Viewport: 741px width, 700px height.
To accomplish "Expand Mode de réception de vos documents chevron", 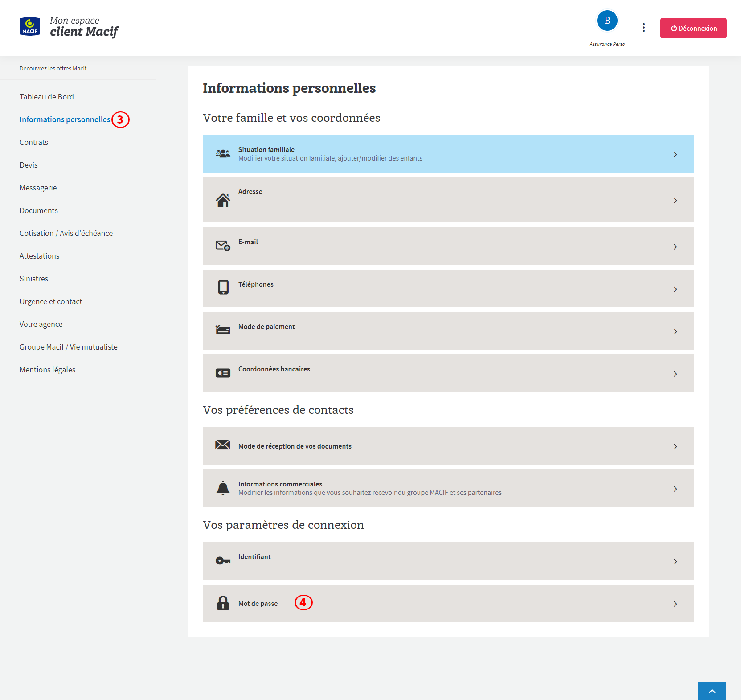I will pos(675,447).
